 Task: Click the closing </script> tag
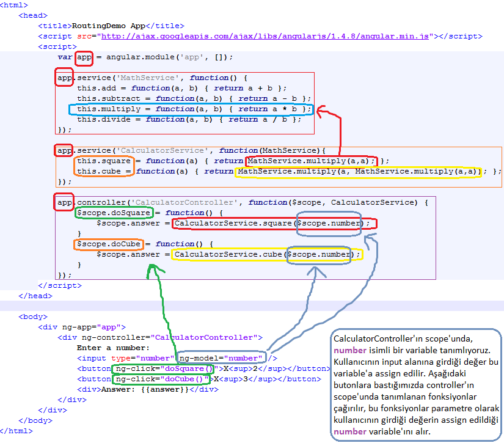[x=60, y=285]
